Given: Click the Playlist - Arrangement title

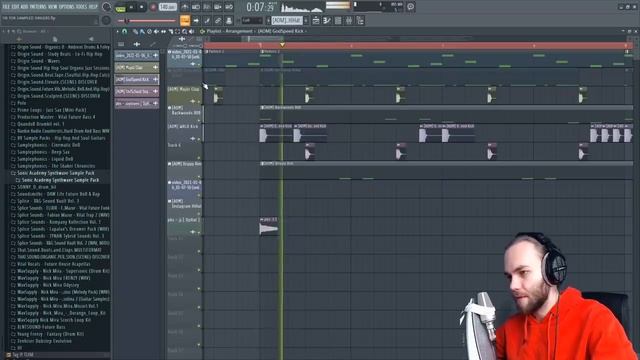Looking at the screenshot, I should click(229, 31).
